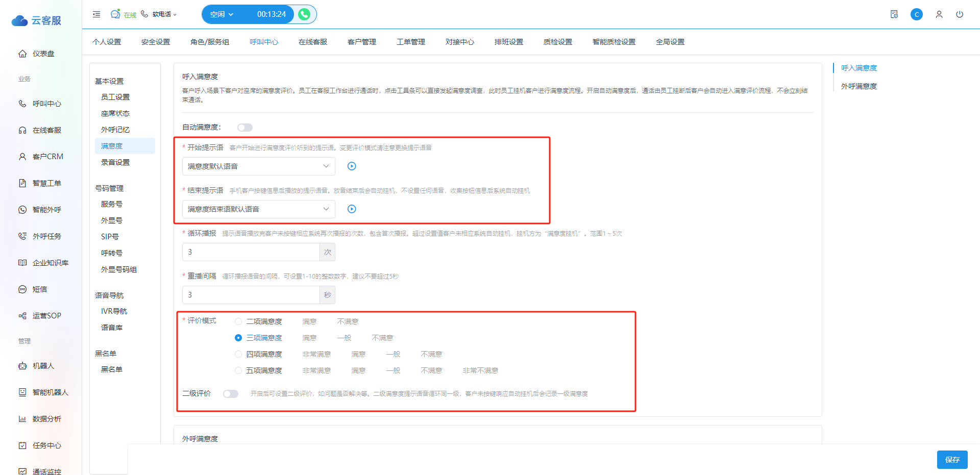Select the 五项满意度 radio option
This screenshot has width=980, height=475.
coord(238,370)
